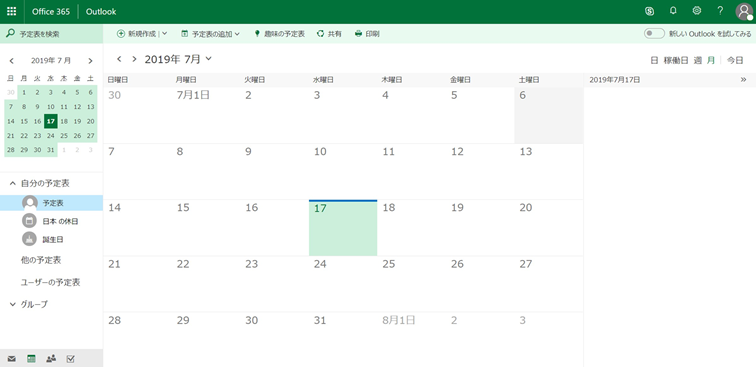Open 2019年 7月 month picker dropdown
Image resolution: width=756 pixels, height=367 pixels.
tap(208, 59)
